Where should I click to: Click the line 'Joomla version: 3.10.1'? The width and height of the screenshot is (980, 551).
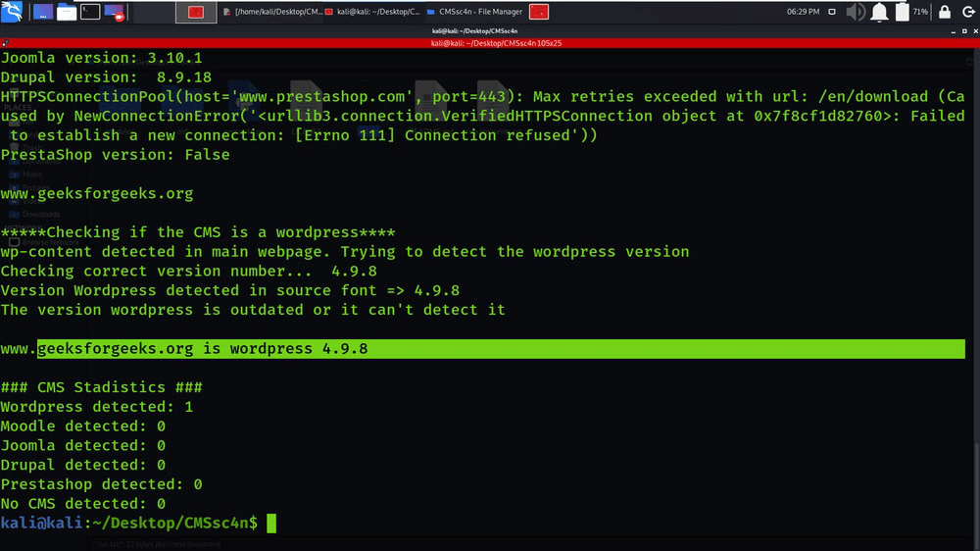[101, 58]
